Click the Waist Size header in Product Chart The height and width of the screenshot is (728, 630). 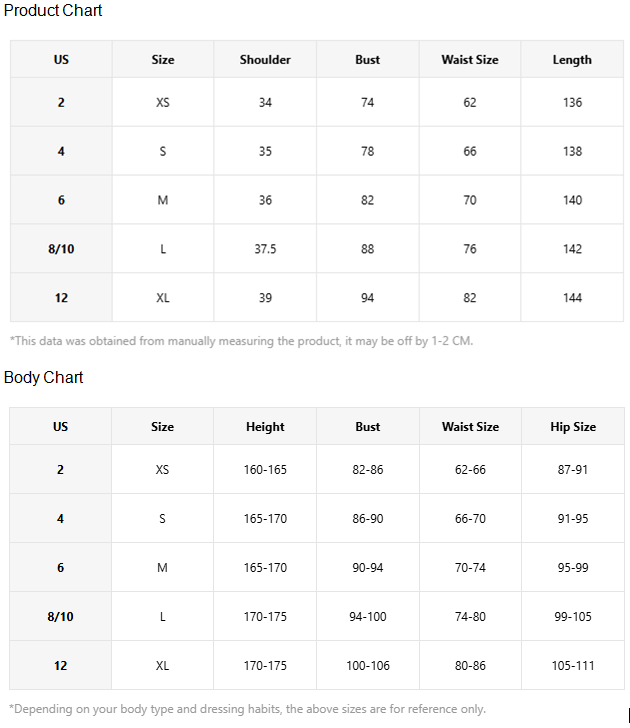pos(470,59)
